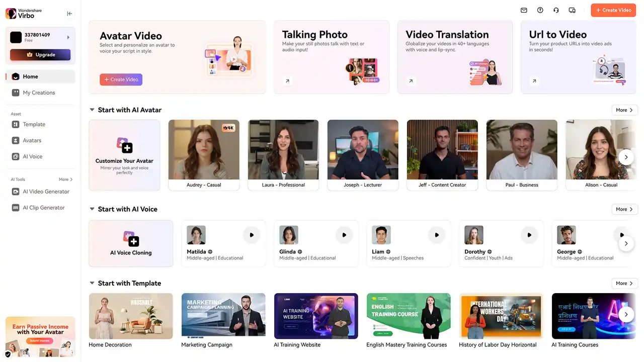Play Dorothy voice sample
Screen dimensions: 644x362
point(529,235)
